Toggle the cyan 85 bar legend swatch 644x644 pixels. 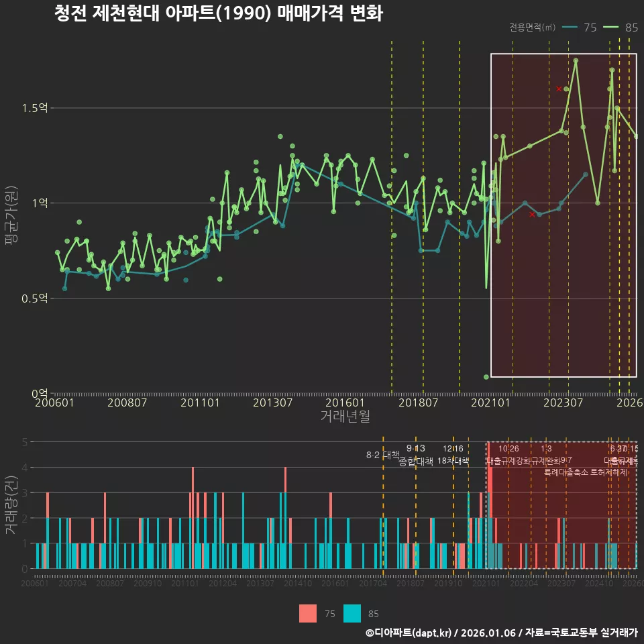[352, 613]
